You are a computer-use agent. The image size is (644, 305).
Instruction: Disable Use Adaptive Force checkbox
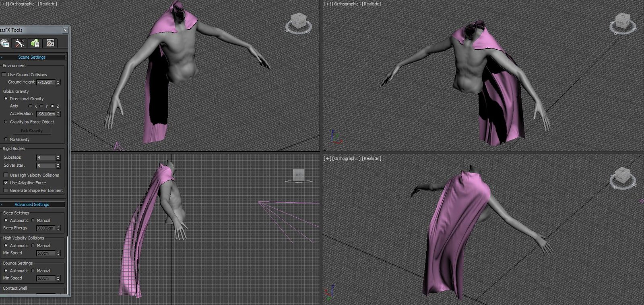6,183
